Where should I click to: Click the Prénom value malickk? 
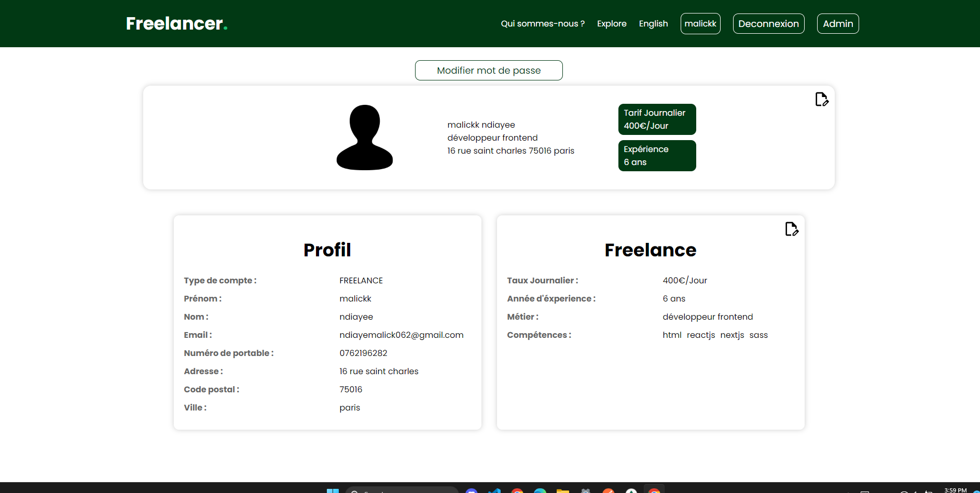(355, 299)
